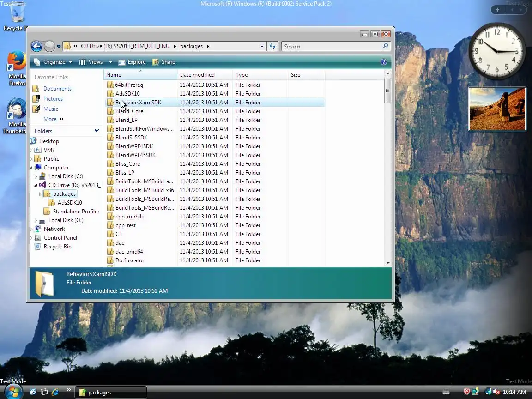Click the CT folder icon
This screenshot has width=532, height=399.
[x=110, y=234]
